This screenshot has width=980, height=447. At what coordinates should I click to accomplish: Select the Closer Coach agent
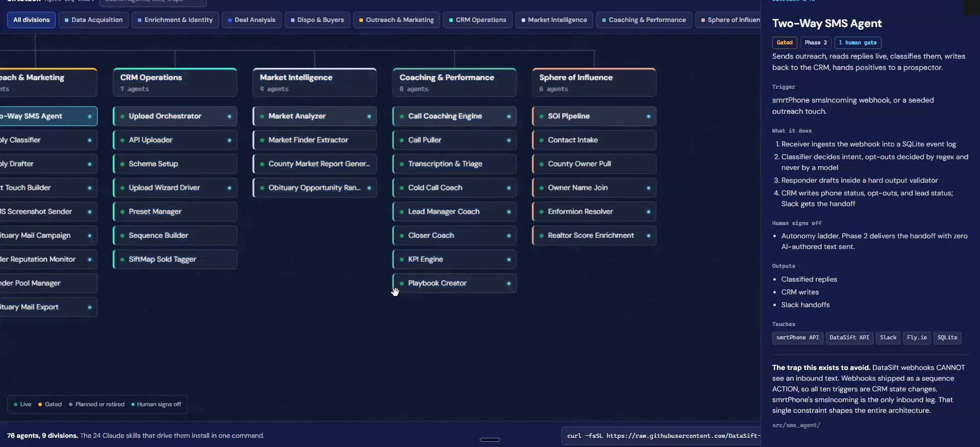tap(454, 236)
